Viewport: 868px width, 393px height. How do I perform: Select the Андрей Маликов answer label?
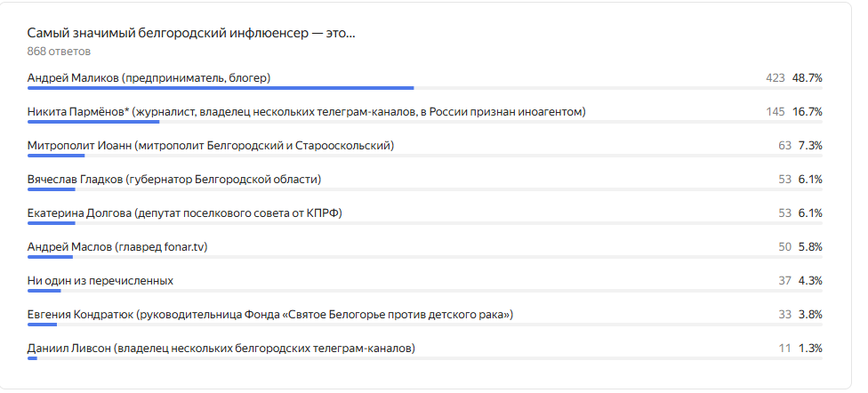pos(149,78)
